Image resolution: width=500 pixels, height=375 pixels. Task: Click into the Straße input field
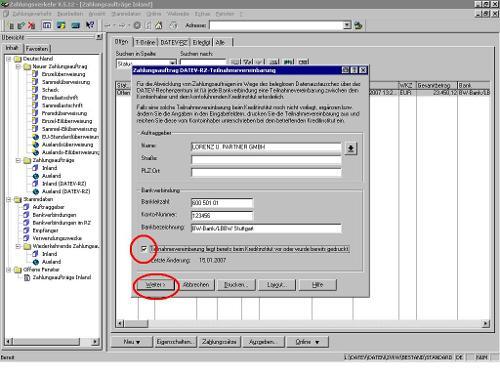coord(266,159)
